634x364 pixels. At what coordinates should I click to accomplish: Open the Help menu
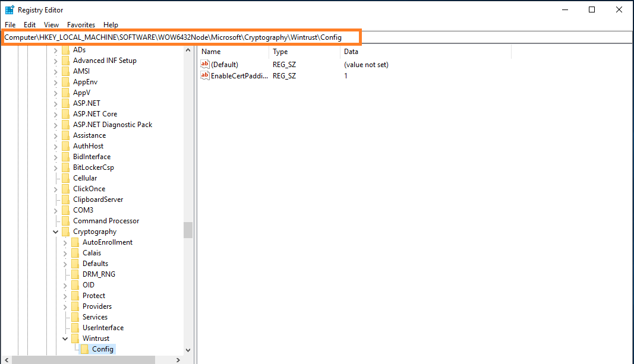coord(111,25)
